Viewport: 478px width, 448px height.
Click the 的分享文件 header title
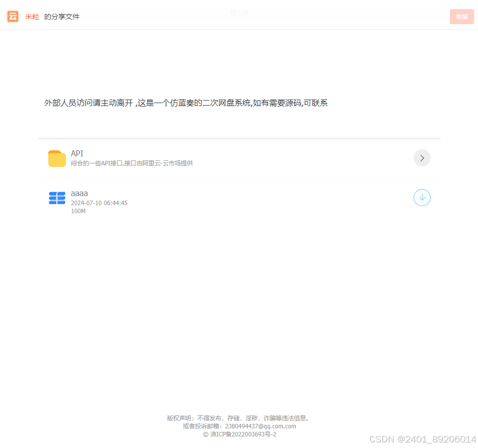click(62, 17)
